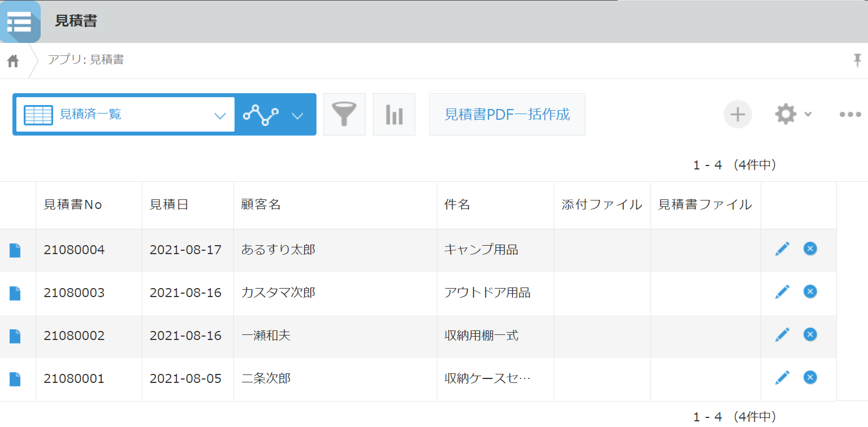Image resolution: width=868 pixels, height=427 pixels.
Task: Click subject 収納用棚一式
Action: [481, 335]
